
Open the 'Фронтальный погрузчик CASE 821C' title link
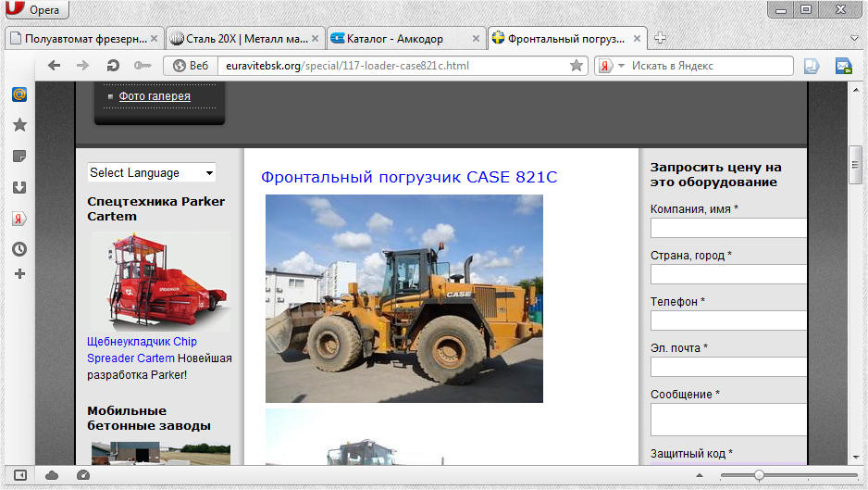click(409, 177)
